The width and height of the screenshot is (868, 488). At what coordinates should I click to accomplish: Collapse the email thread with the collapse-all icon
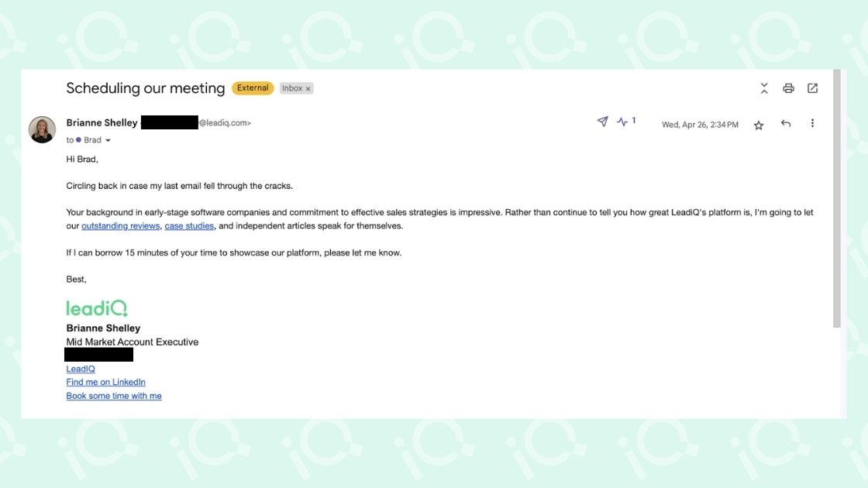tap(764, 88)
